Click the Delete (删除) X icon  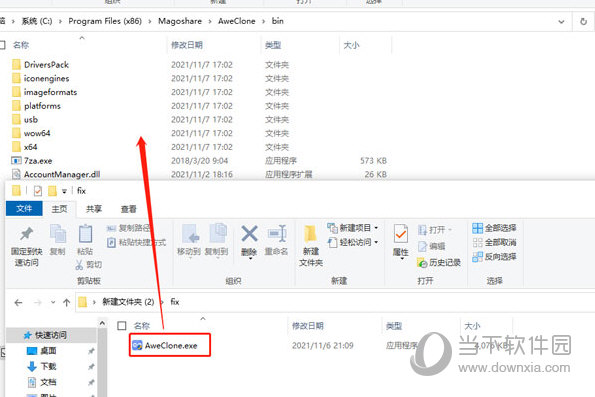click(x=249, y=233)
